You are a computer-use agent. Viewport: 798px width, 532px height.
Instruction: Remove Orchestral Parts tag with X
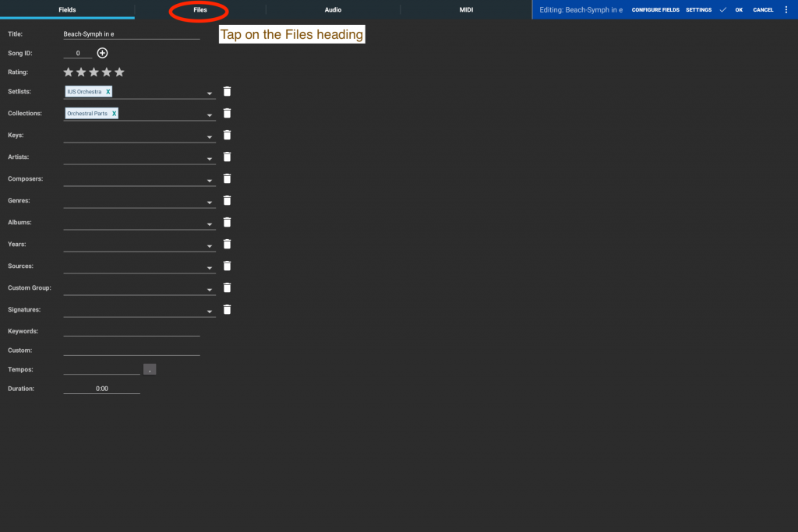114,114
